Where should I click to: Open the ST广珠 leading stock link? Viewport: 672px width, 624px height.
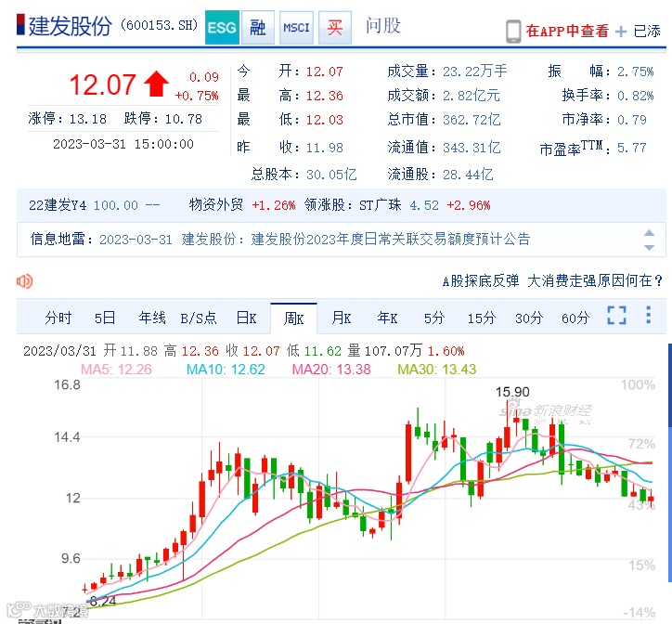pos(381,205)
